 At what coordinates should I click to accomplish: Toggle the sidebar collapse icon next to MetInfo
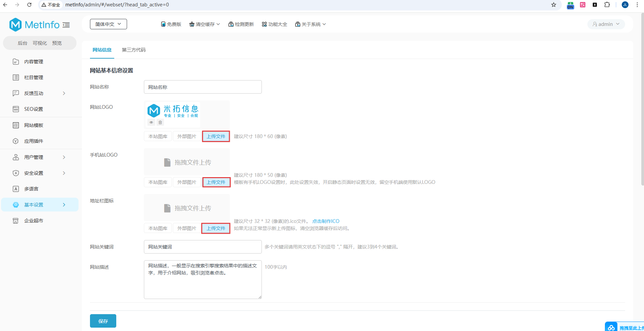(66, 25)
